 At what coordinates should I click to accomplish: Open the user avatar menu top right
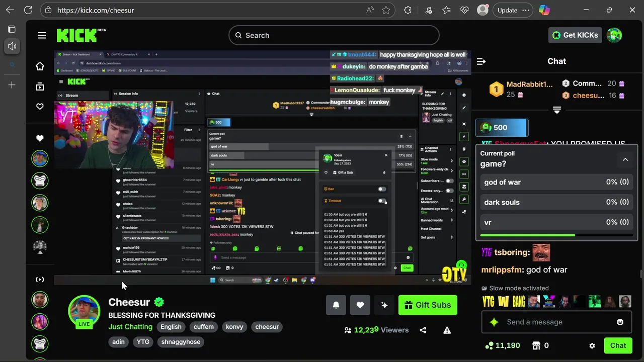coord(614,35)
